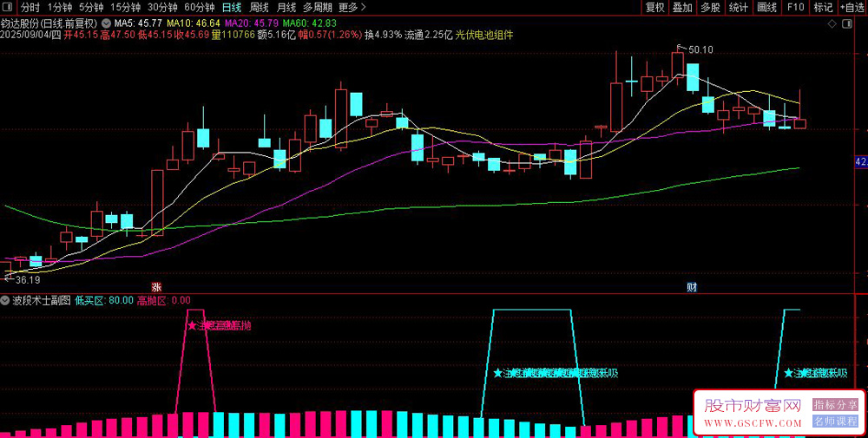Image resolution: width=868 pixels, height=438 pixels.
Task: Click the 高抛区: 0.00 value label
Action: 164,300
